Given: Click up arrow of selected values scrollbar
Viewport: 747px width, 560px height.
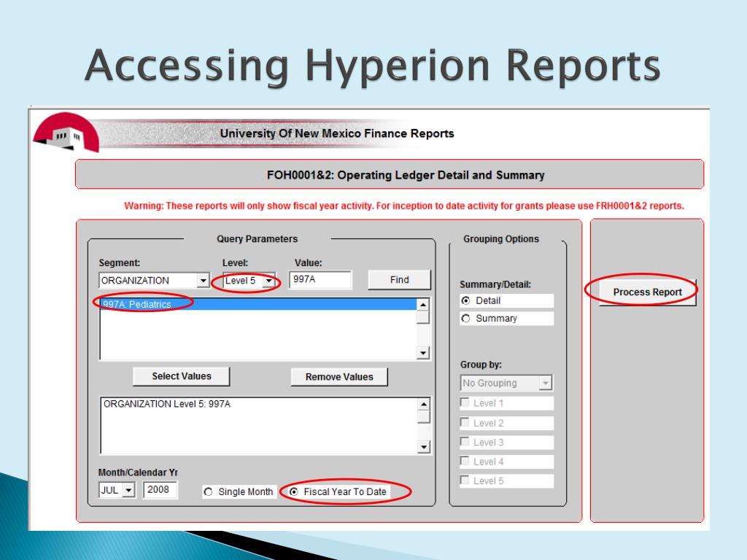Looking at the screenshot, I should point(424,404).
